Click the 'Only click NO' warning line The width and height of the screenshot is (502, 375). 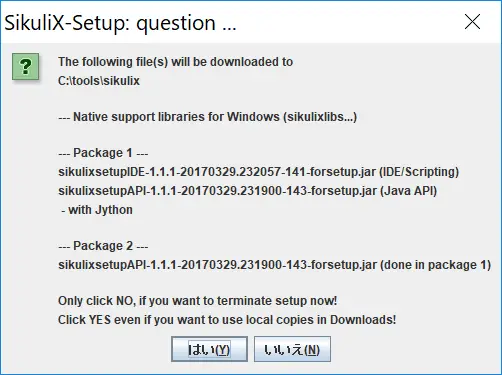[x=197, y=301]
